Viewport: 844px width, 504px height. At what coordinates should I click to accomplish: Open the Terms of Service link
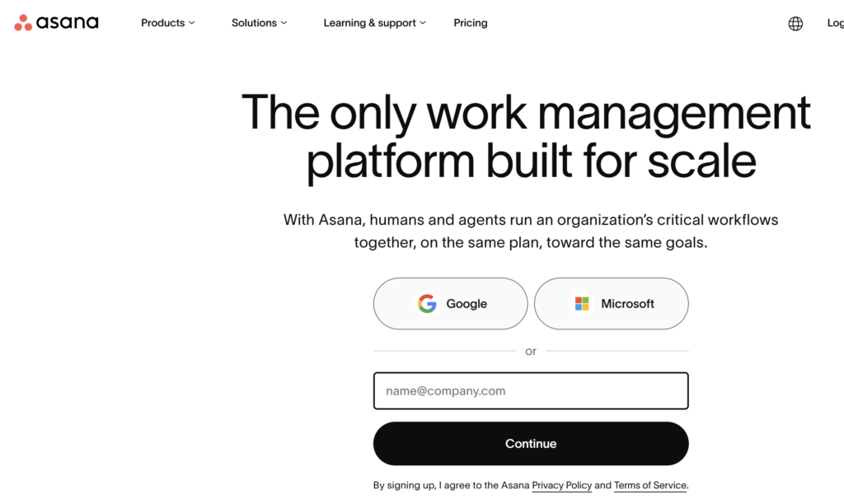[x=650, y=485]
